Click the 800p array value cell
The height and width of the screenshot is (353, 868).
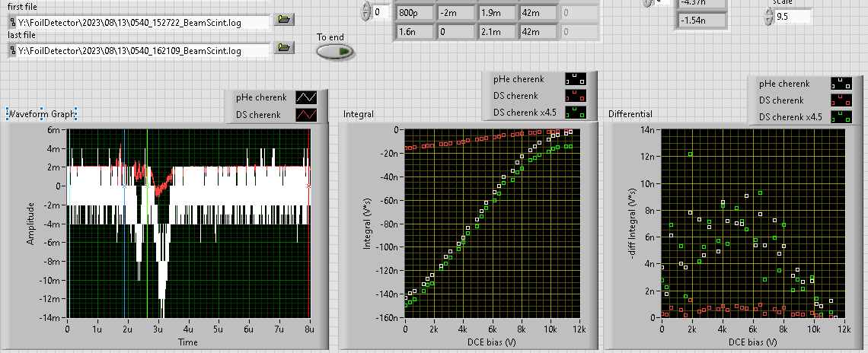pyautogui.click(x=413, y=12)
